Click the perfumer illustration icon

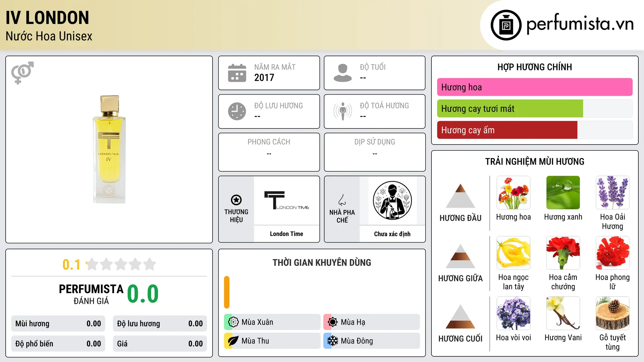point(392,200)
